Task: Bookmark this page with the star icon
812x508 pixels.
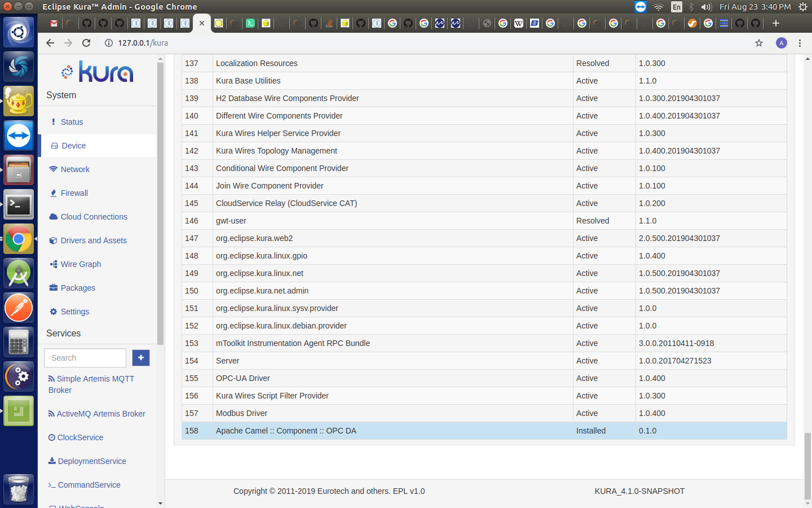Action: (759, 43)
